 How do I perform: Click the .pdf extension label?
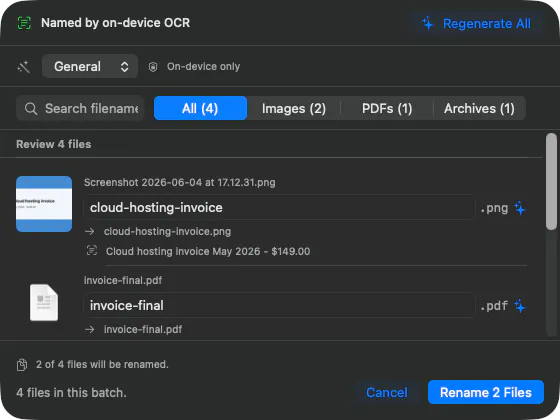tap(494, 306)
